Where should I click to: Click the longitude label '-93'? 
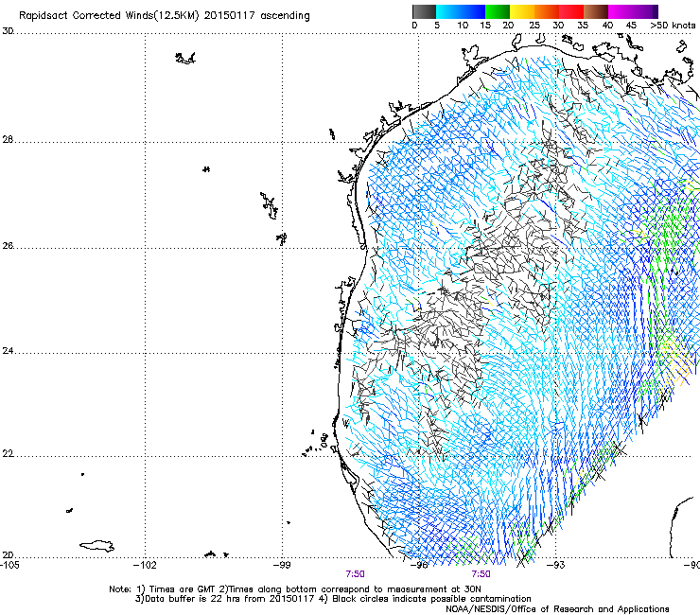(x=556, y=565)
